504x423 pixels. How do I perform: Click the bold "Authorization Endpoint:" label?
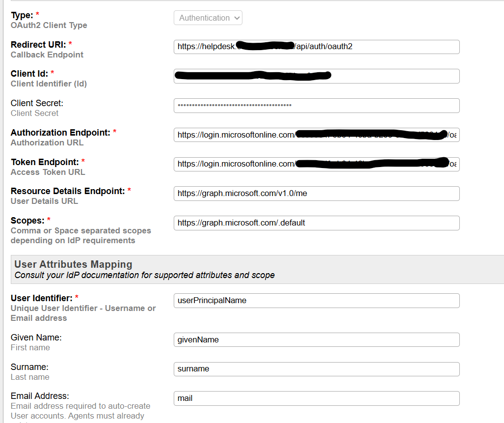click(x=60, y=133)
